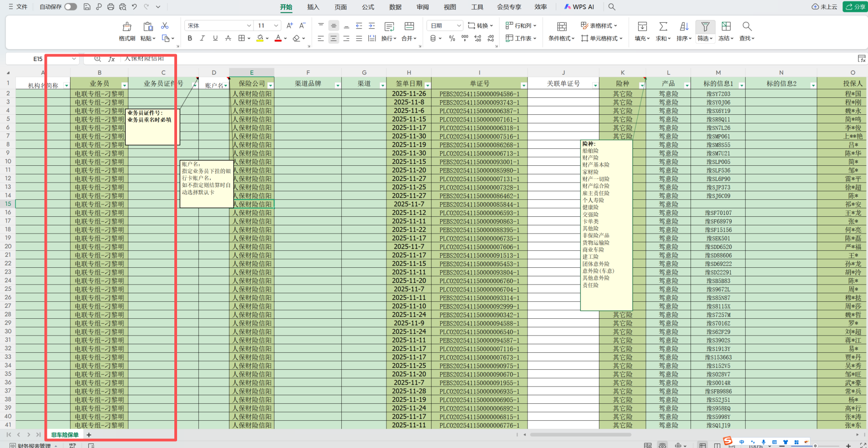Image resolution: width=868 pixels, height=448 pixels.
Task: Click the undo arrow icon
Action: [134, 7]
